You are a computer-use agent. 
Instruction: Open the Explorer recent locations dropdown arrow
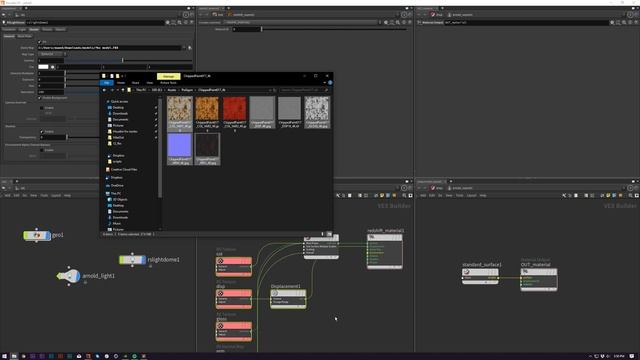pyautogui.click(x=118, y=90)
